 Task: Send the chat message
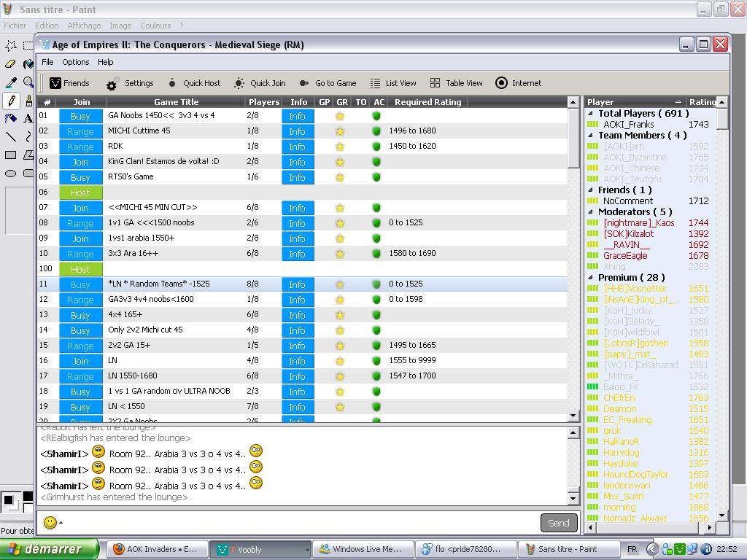[558, 523]
